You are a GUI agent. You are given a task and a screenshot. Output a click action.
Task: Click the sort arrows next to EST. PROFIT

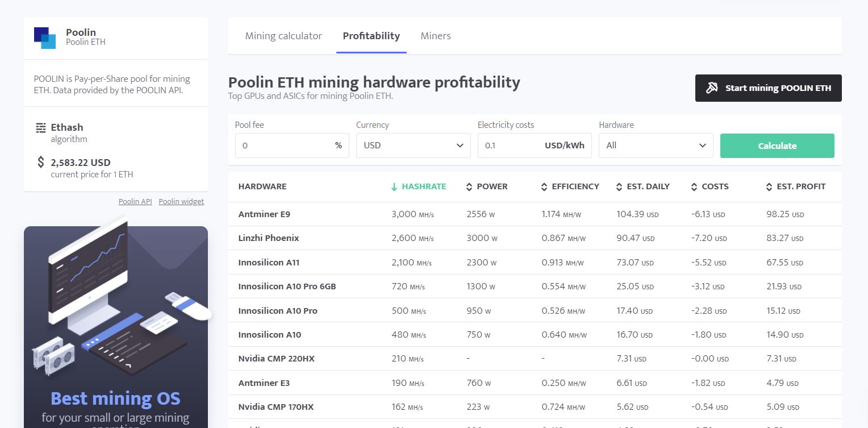tap(769, 186)
